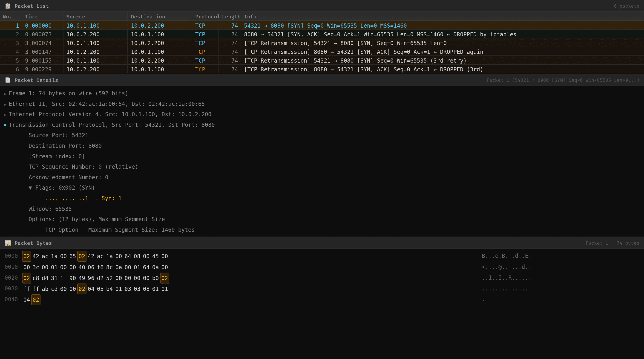The image size is (644, 359).
Task: Click Destination Port: 8080 field
Action: (65, 146)
